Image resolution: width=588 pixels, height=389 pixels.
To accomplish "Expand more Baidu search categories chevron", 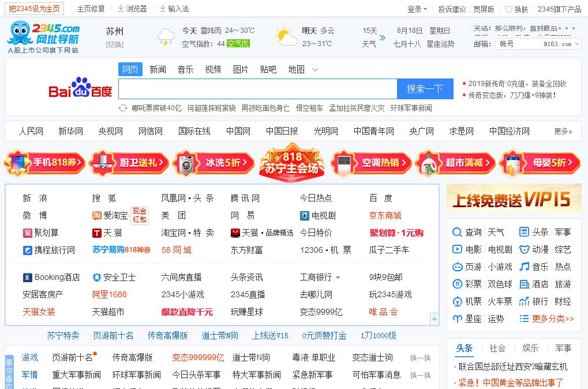I will click(315, 70).
